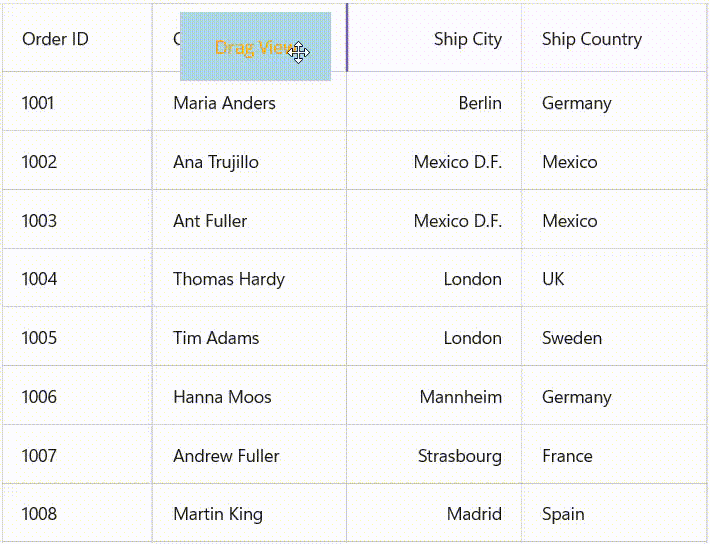The image size is (710, 544).
Task: Click the Ana Trujillo name cell
Action: (x=216, y=162)
